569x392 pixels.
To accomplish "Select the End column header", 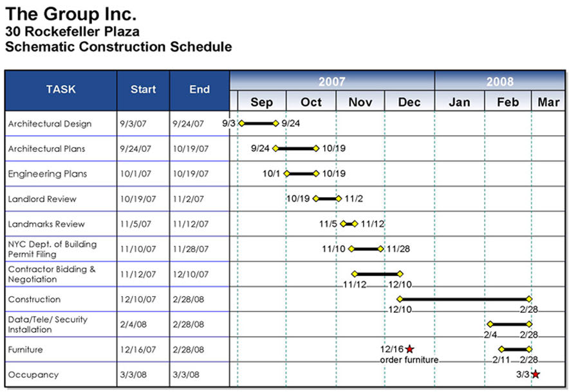I will pyautogui.click(x=200, y=90).
